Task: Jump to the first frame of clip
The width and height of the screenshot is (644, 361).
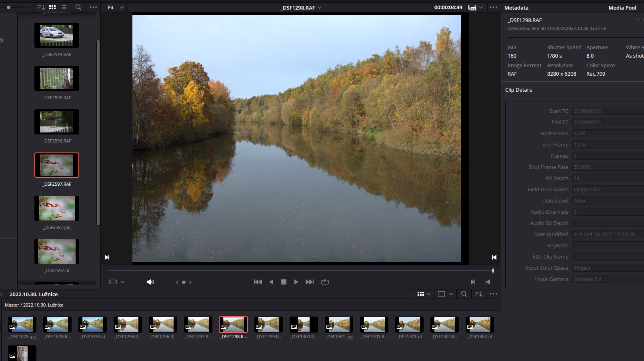Action: tap(258, 282)
